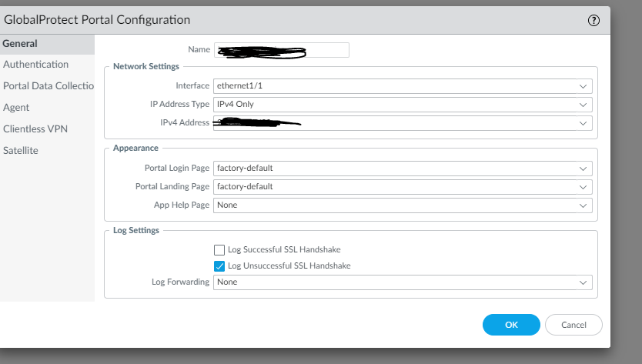The image size is (642, 364).
Task: Open the Portal Data Collection tab
Action: click(47, 85)
